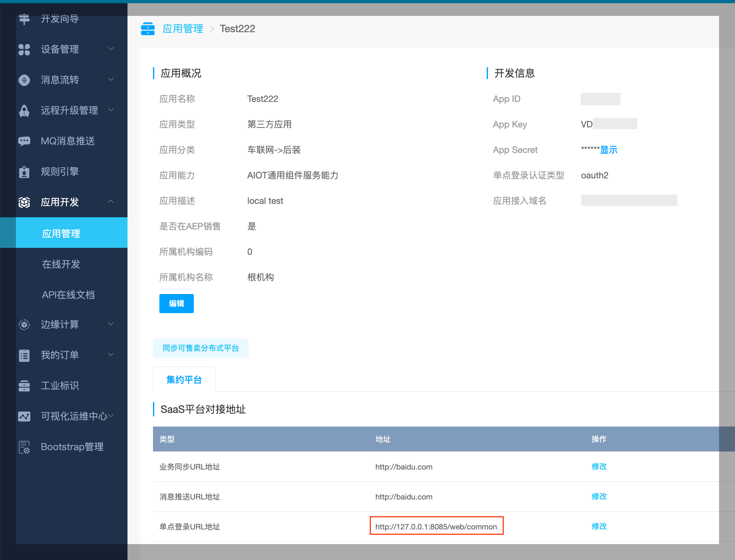Click the 我的订单 clipboard icon
The height and width of the screenshot is (560, 735).
24,355
